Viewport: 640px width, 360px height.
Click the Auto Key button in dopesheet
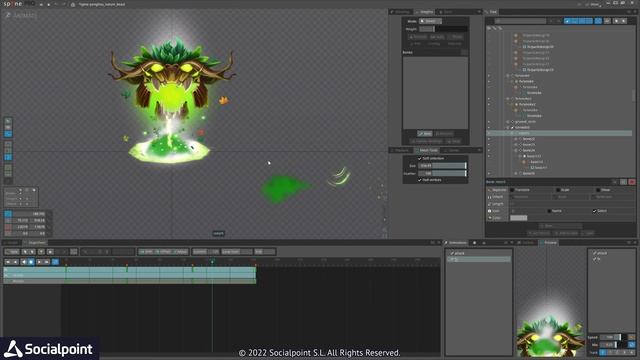click(11, 252)
